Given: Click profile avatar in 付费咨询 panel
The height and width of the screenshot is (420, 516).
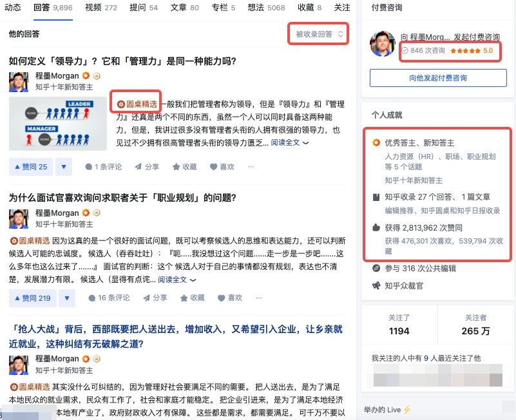Looking at the screenshot, I should point(383,44).
